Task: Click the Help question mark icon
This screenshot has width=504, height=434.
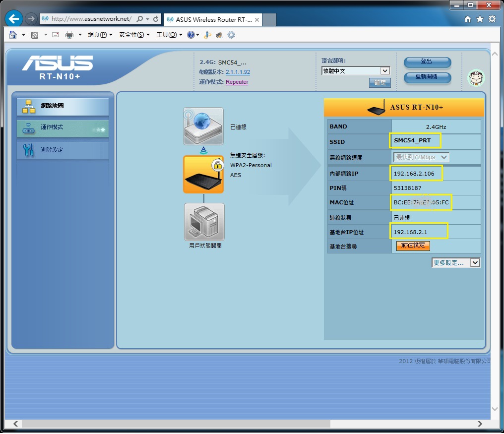Action: coord(190,35)
